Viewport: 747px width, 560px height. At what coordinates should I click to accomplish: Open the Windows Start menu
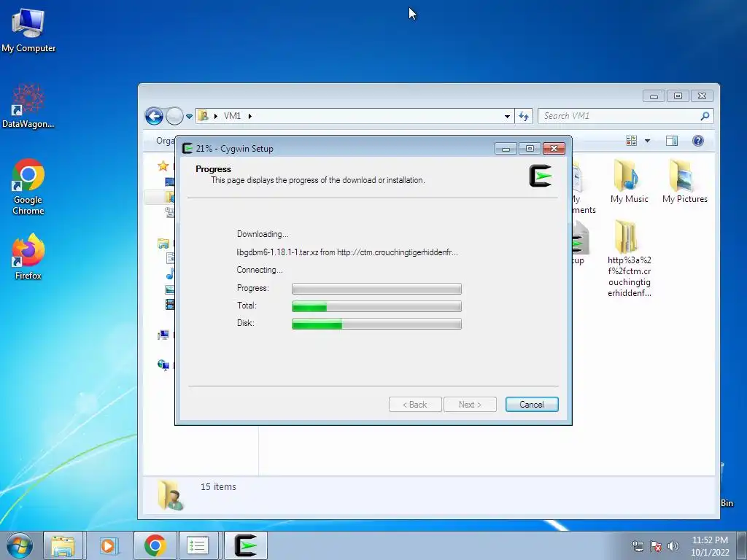pos(20,545)
